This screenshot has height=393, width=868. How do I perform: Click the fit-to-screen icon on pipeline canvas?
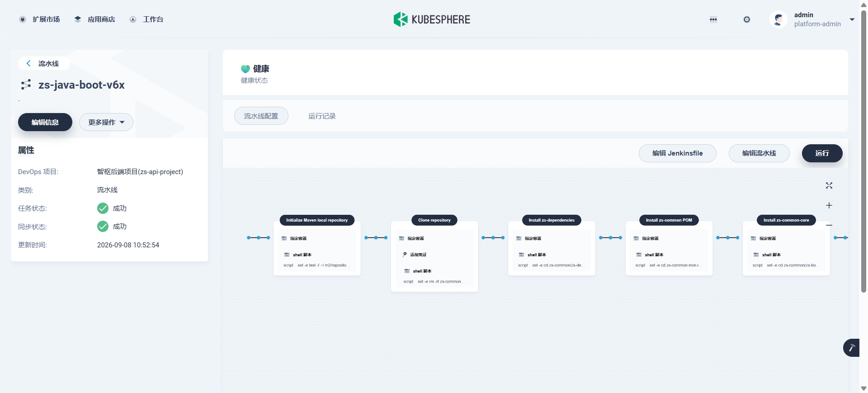pyautogui.click(x=829, y=185)
